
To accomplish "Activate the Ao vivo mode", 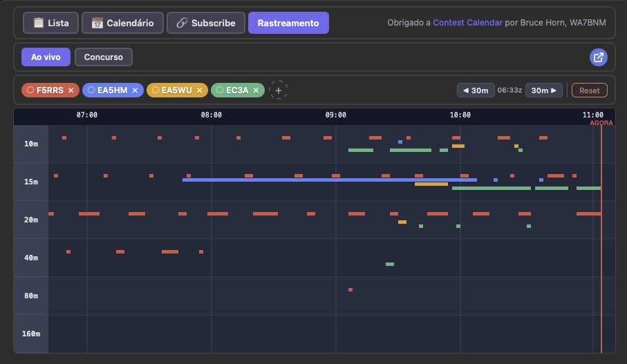I will coord(46,57).
